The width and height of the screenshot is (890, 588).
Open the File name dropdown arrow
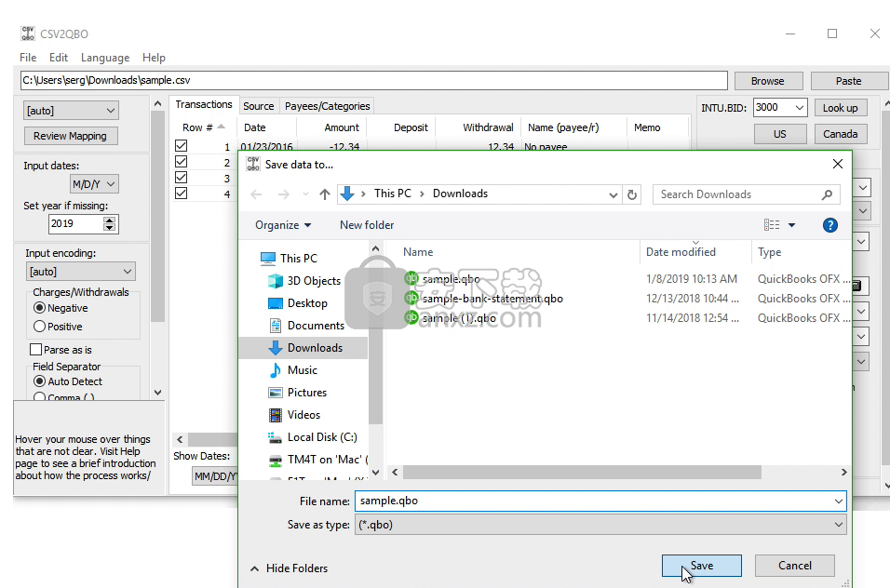(839, 501)
